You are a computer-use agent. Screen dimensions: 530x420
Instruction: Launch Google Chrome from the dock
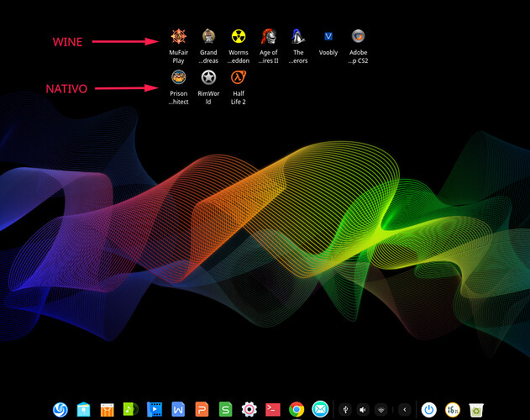point(296,409)
